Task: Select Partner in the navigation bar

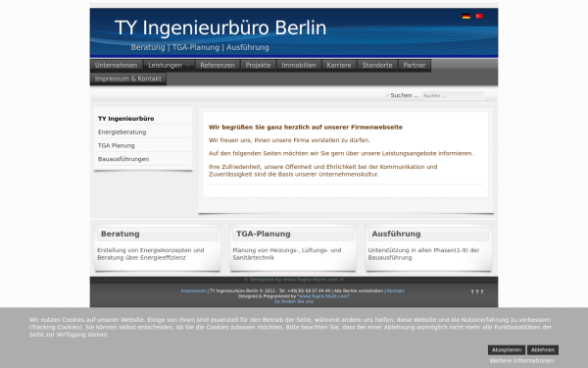Action: pyautogui.click(x=415, y=66)
